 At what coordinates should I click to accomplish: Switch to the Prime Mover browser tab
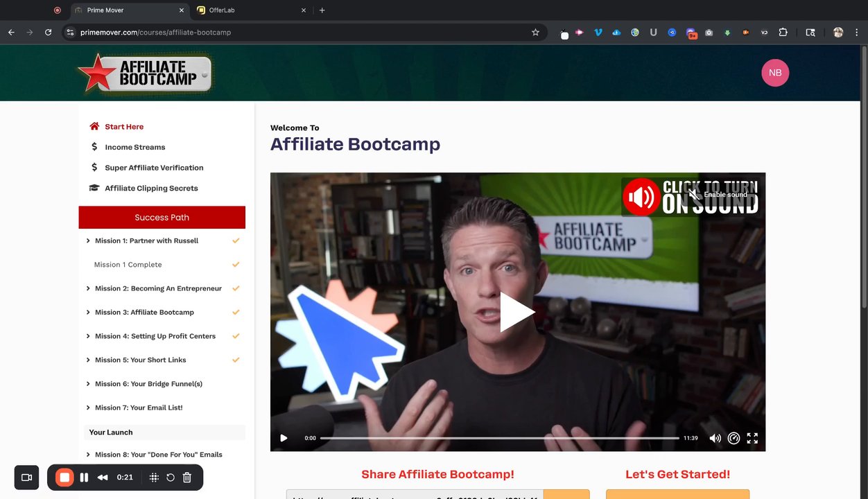coord(130,10)
